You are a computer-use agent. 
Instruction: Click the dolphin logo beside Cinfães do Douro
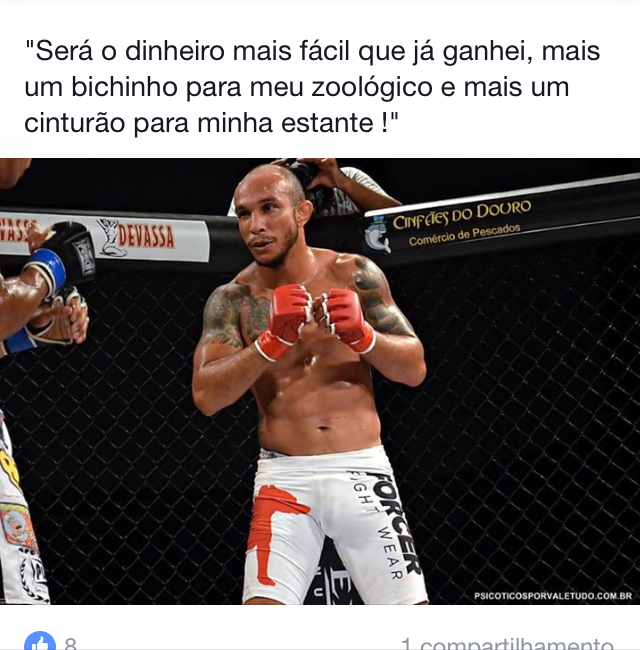tap(377, 234)
